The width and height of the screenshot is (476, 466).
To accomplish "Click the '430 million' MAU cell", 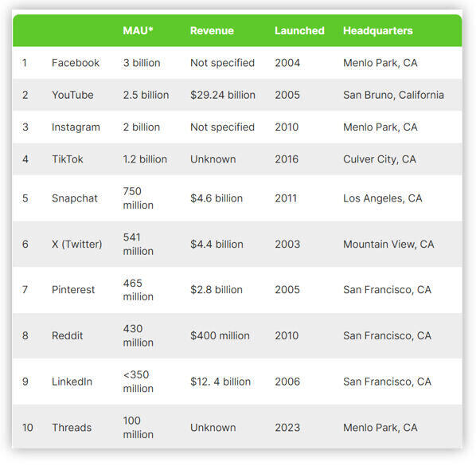I will click(x=139, y=335).
